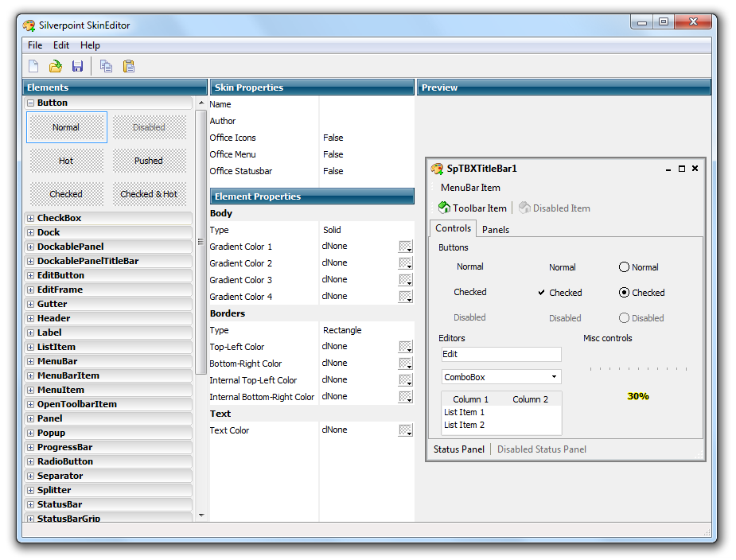This screenshot has height=560, width=736.
Task: Close the SpTBXTitleBar1 preview window
Action: [x=695, y=169]
